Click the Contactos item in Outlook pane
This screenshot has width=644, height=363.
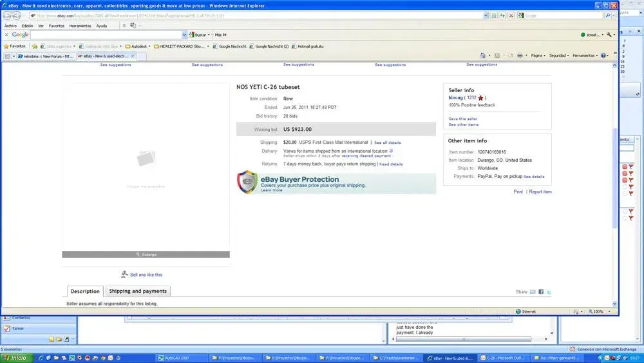pos(21,318)
